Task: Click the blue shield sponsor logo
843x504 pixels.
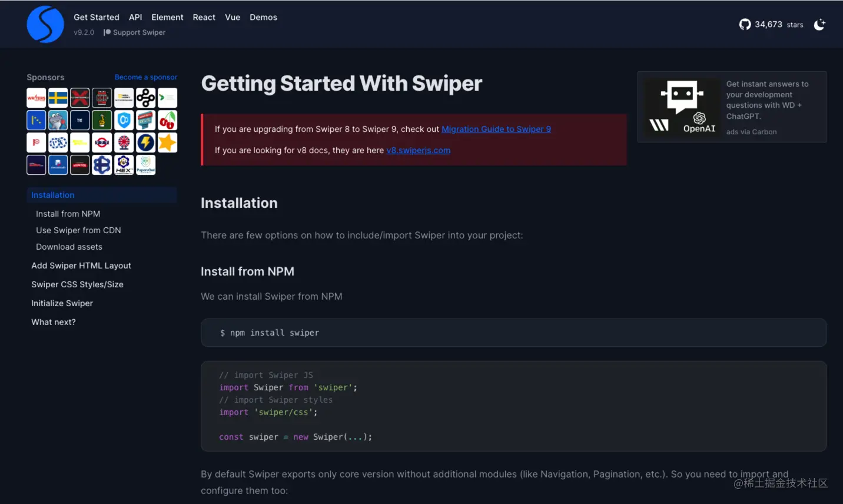Action: point(124,120)
